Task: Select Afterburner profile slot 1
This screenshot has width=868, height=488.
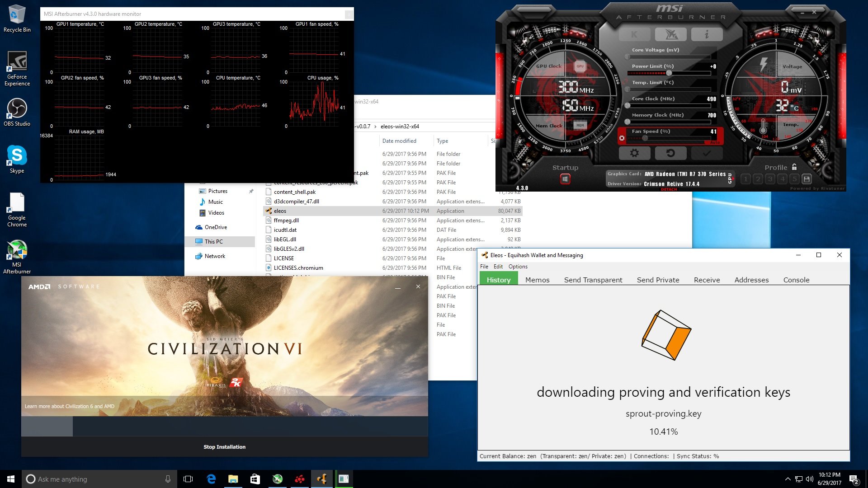Action: [x=745, y=179]
